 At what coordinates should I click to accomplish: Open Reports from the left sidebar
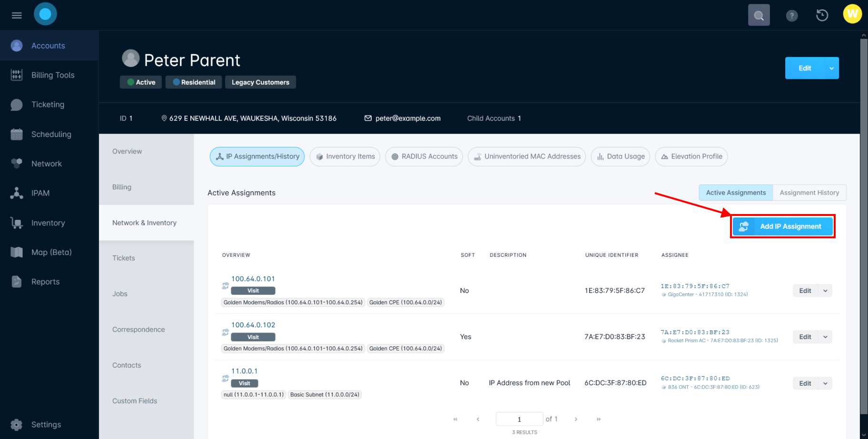pos(45,282)
